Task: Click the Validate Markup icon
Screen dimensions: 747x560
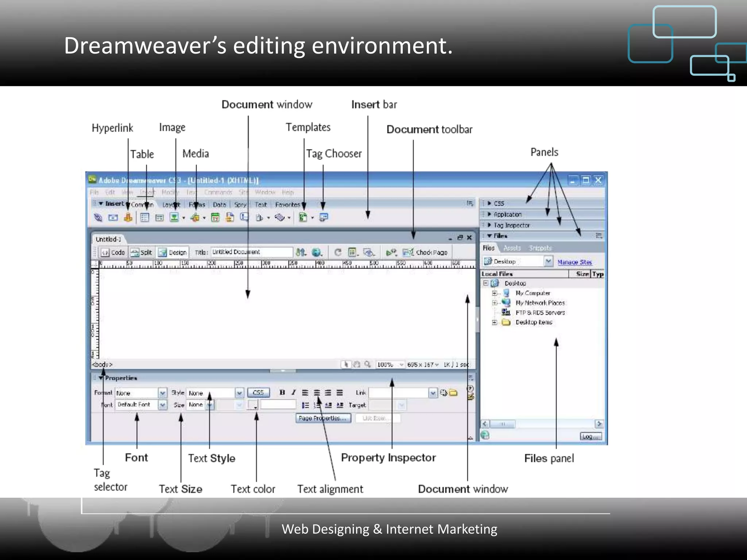Action: (x=391, y=252)
